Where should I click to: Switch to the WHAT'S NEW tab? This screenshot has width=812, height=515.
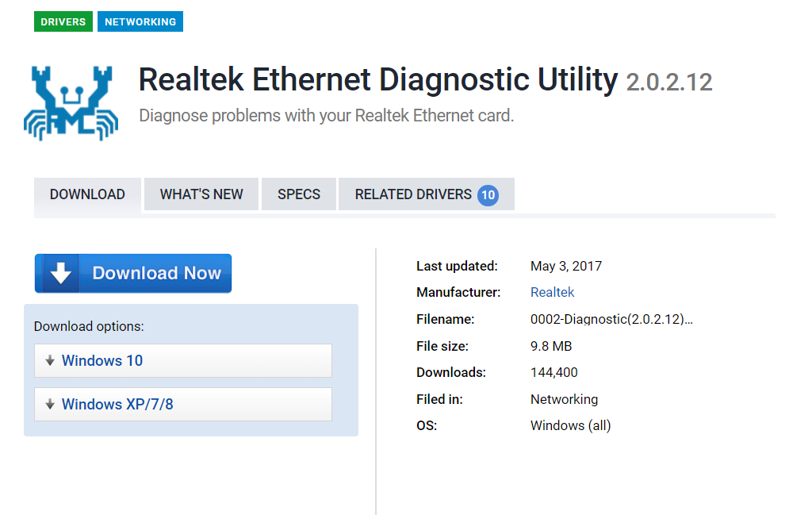click(201, 194)
